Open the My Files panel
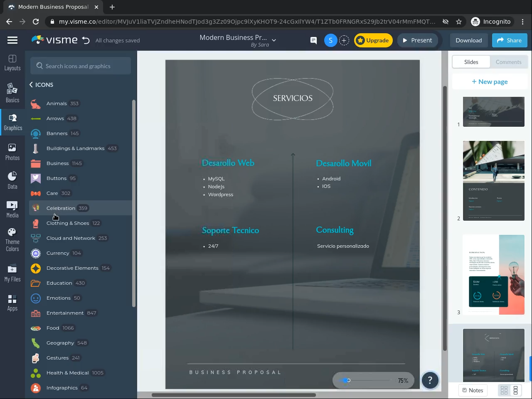 click(12, 273)
